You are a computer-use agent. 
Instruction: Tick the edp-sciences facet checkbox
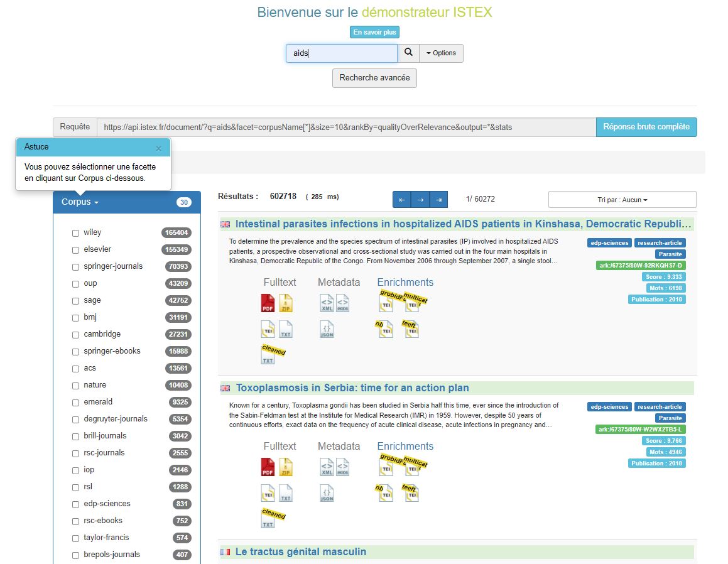[75, 504]
